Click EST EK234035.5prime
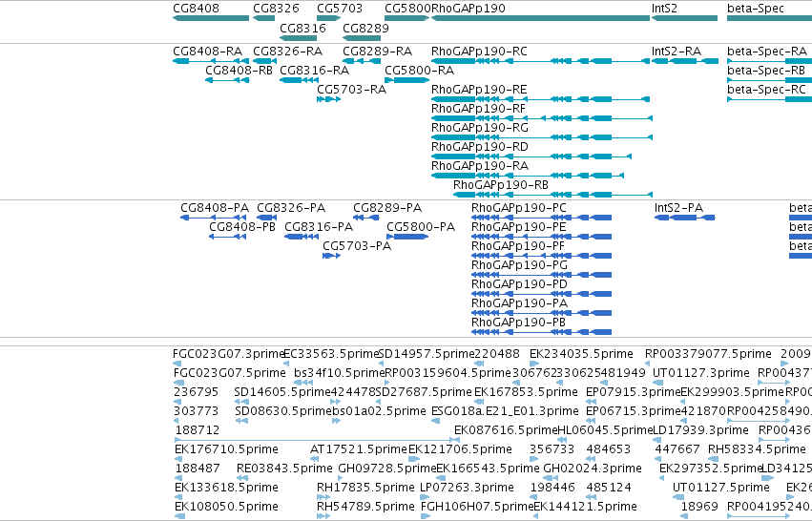The height and width of the screenshot is (521, 812). (534, 364)
